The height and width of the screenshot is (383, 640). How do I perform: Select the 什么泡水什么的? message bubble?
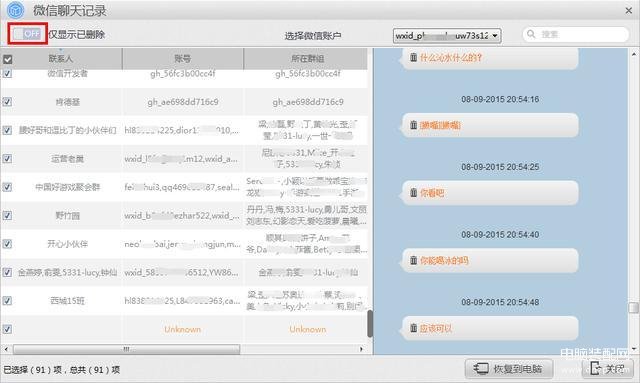pyautogui.click(x=490, y=58)
